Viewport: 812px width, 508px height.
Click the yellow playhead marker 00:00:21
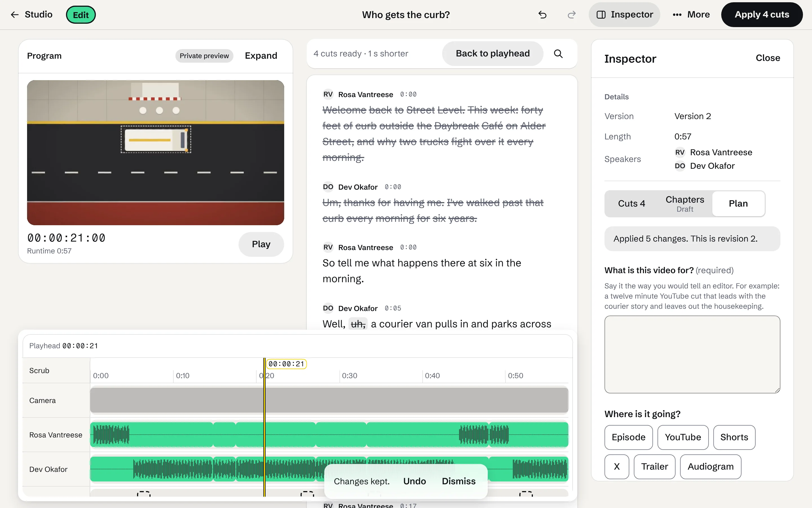point(286,364)
